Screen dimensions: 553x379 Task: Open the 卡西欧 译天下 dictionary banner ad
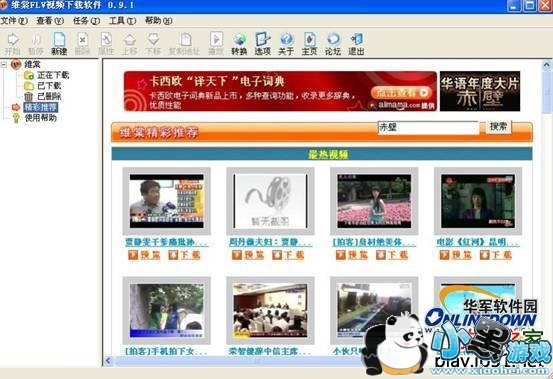[x=280, y=91]
